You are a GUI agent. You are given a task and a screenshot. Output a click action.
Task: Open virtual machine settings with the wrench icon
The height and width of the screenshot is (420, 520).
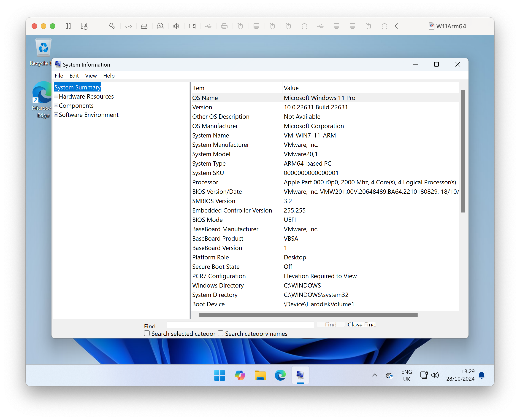(x=112, y=26)
